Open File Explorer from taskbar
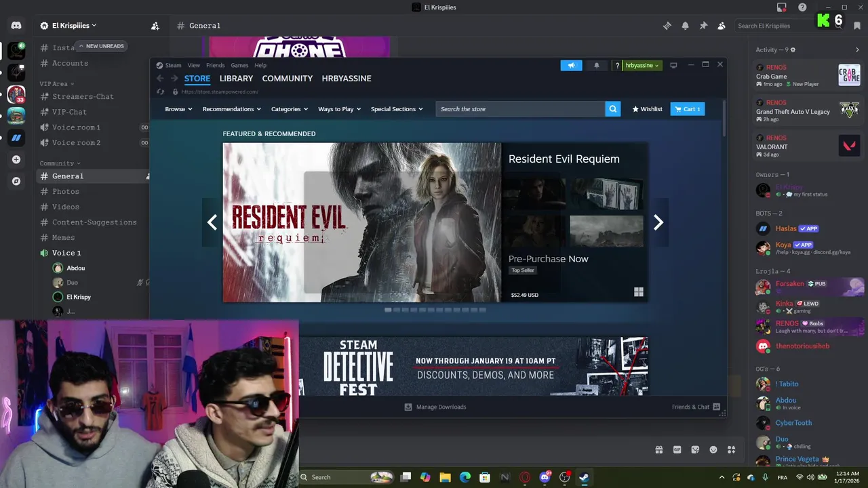The width and height of the screenshot is (868, 488). pos(446,477)
